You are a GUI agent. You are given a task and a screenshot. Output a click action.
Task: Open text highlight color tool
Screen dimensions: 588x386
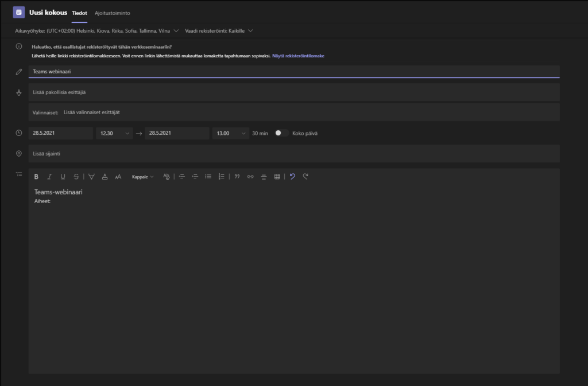(x=91, y=177)
